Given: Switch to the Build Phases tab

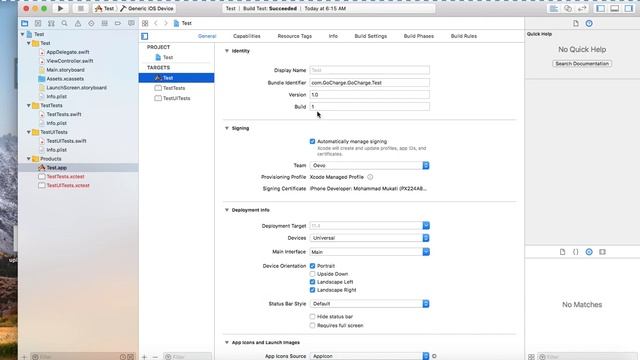Looking at the screenshot, I should (419, 36).
